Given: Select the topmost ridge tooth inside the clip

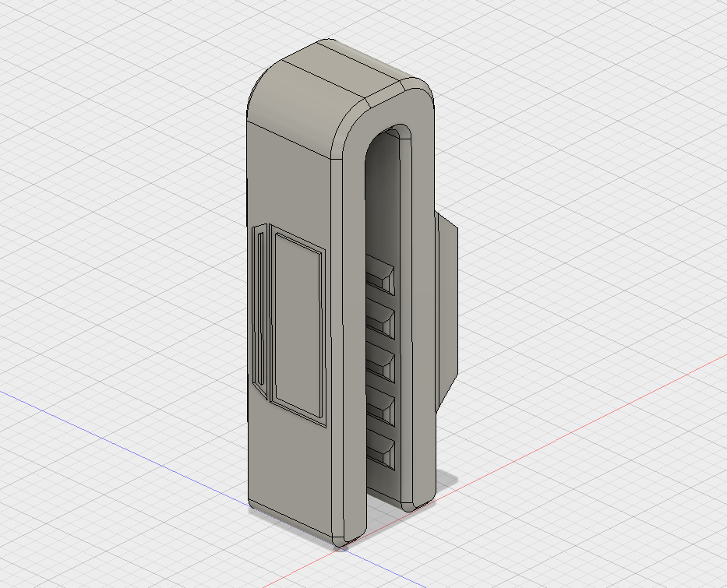Looking at the screenshot, I should pos(380,275).
